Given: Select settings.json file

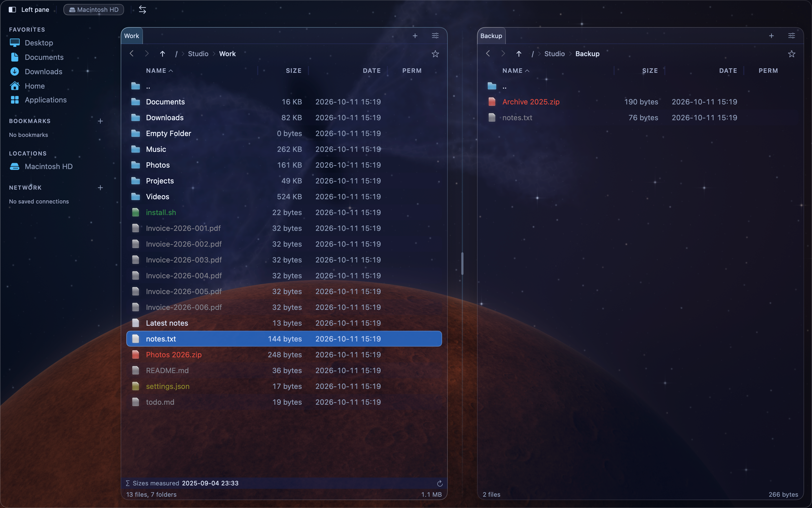Looking at the screenshot, I should click(x=284, y=386).
